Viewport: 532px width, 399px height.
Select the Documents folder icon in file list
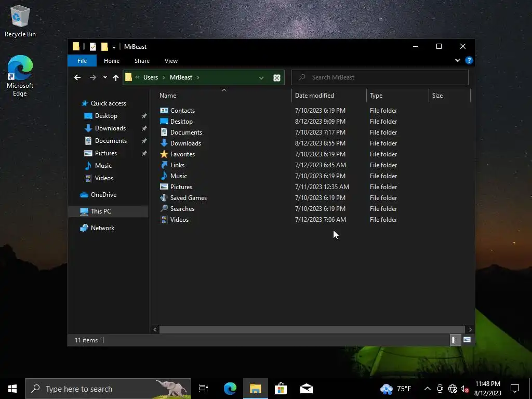pyautogui.click(x=164, y=132)
